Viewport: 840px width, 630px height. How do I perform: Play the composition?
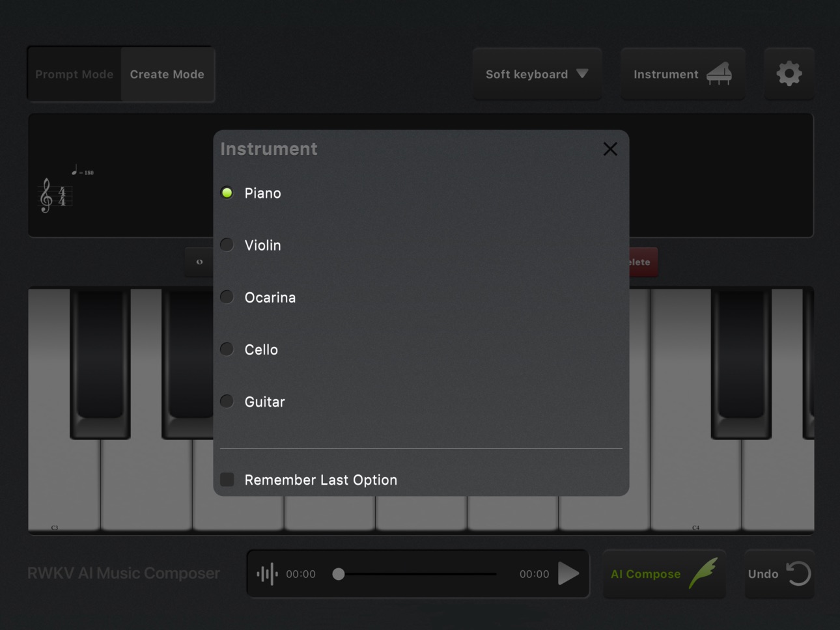click(x=568, y=573)
